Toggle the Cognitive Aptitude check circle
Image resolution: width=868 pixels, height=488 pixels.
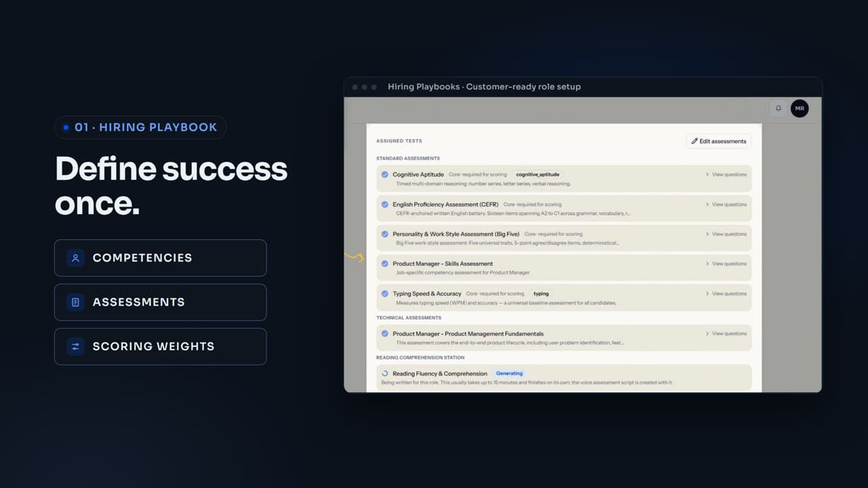(384, 174)
